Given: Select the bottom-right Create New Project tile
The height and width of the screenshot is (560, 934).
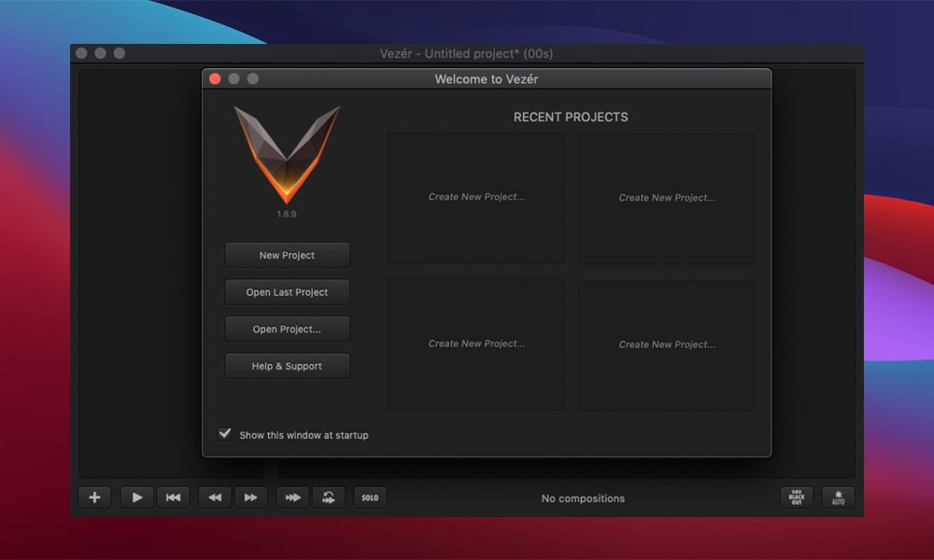Looking at the screenshot, I should (667, 344).
